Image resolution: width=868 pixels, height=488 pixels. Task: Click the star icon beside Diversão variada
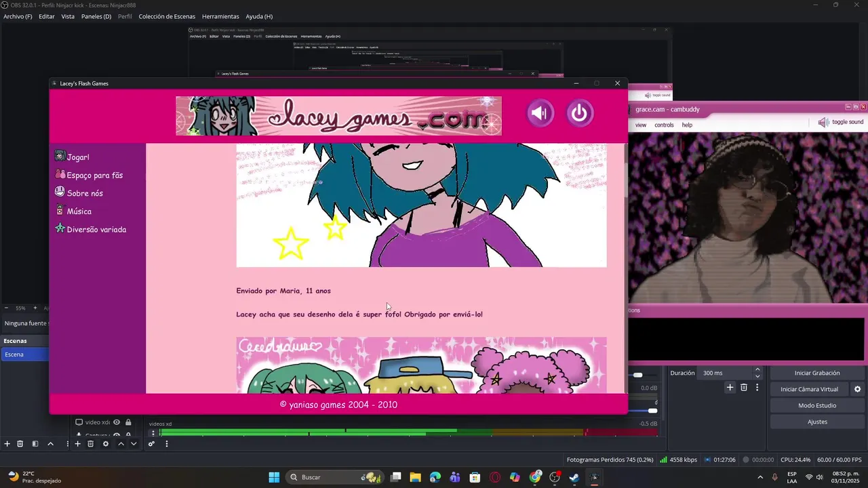(x=60, y=228)
